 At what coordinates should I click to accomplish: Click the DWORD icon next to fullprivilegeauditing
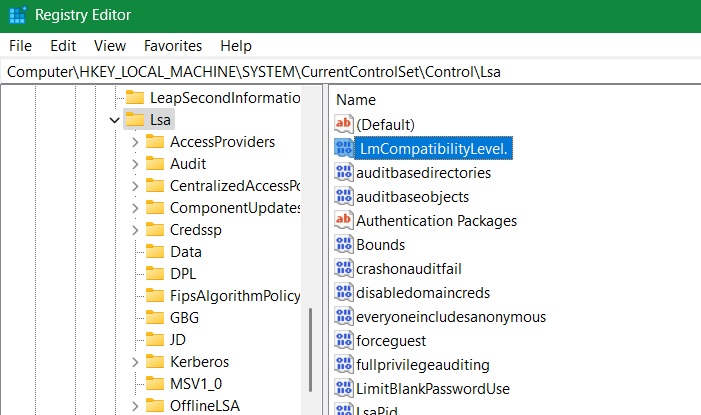point(344,364)
